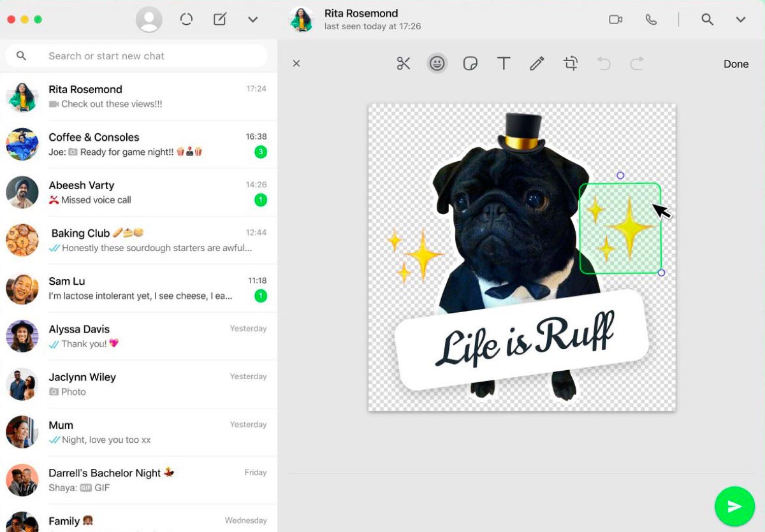Click the Abeesh Varty unread badge

click(260, 200)
